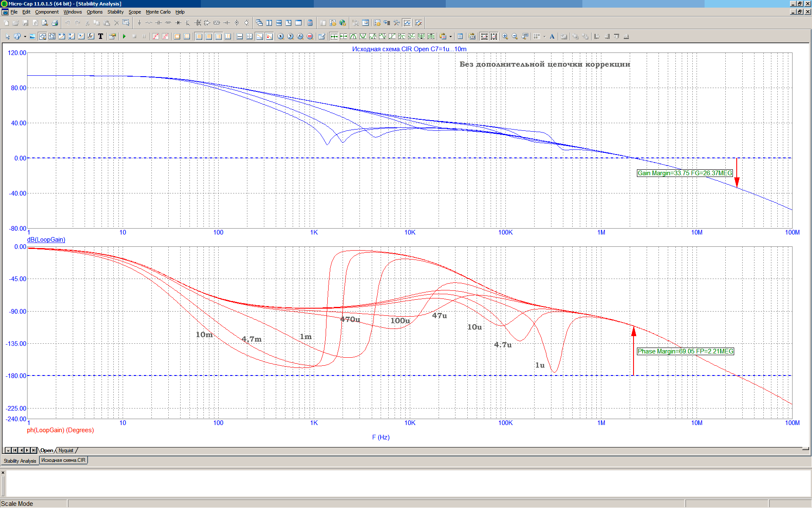
Task: Click the Phase Margin label box
Action: click(685, 351)
